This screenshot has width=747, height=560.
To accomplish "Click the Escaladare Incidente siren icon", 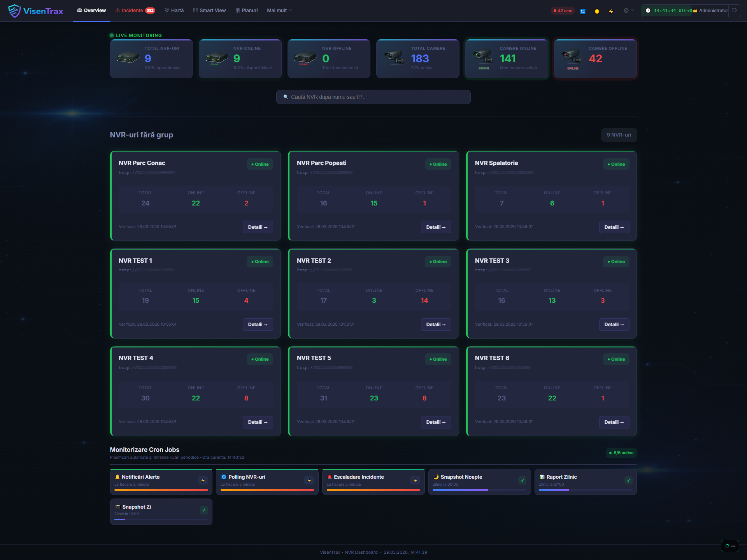I will point(330,477).
